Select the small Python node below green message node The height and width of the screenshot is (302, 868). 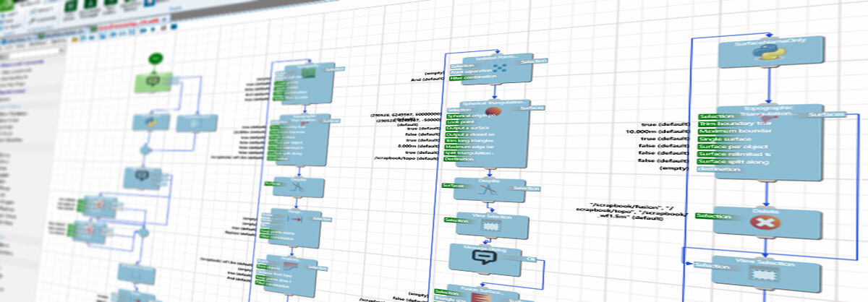click(x=150, y=123)
